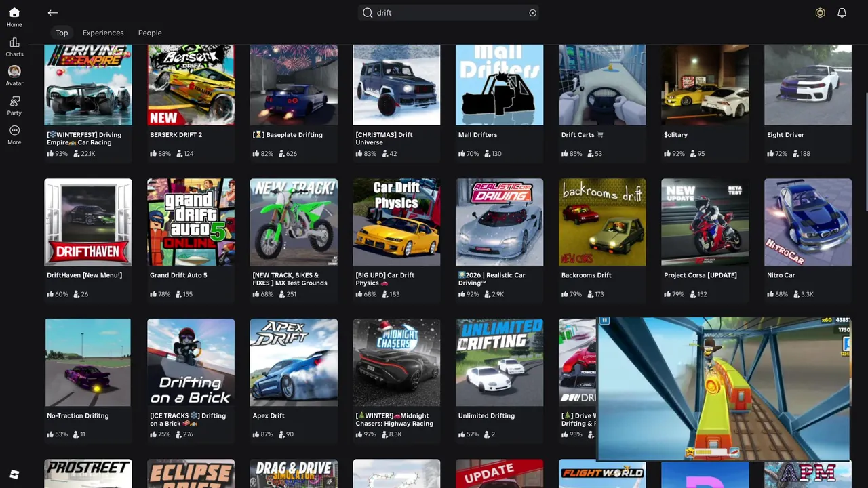This screenshot has height=488, width=868.
Task: Click the search magnifier icon
Action: tap(368, 13)
